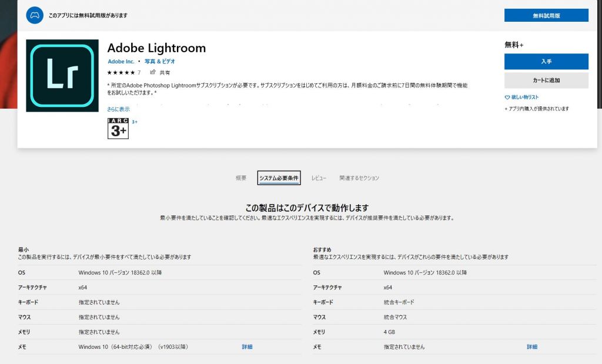Click 指定されていません in minimum キーボード row
Image resolution: width=602 pixels, height=364 pixels.
[x=99, y=302]
